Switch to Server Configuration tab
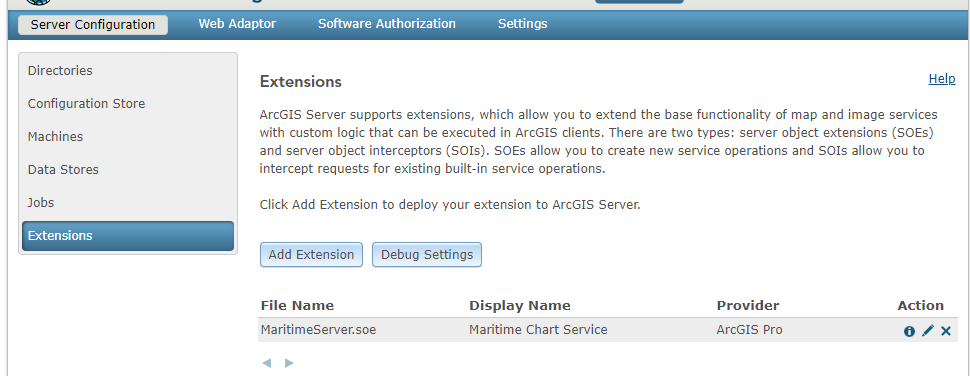The width and height of the screenshot is (970, 376). (x=93, y=25)
